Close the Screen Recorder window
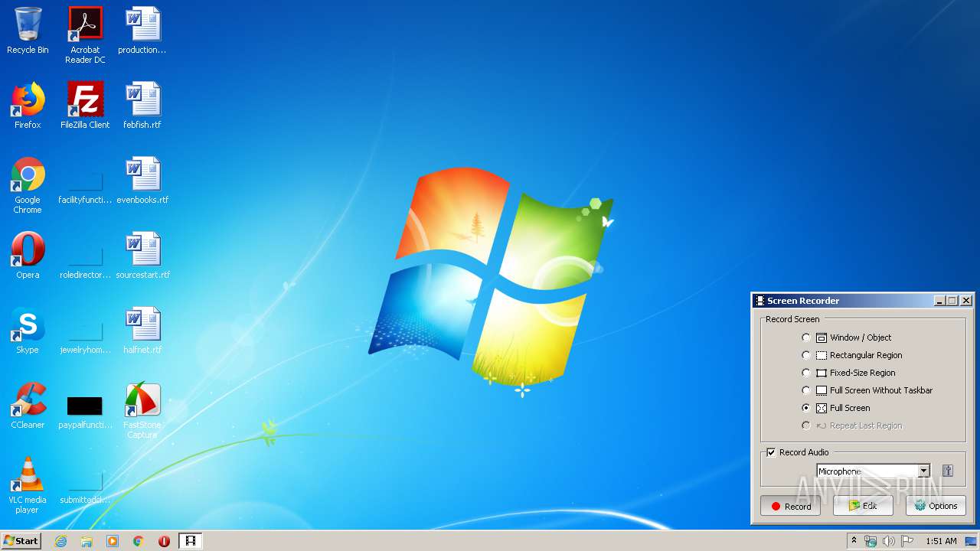 [x=966, y=301]
